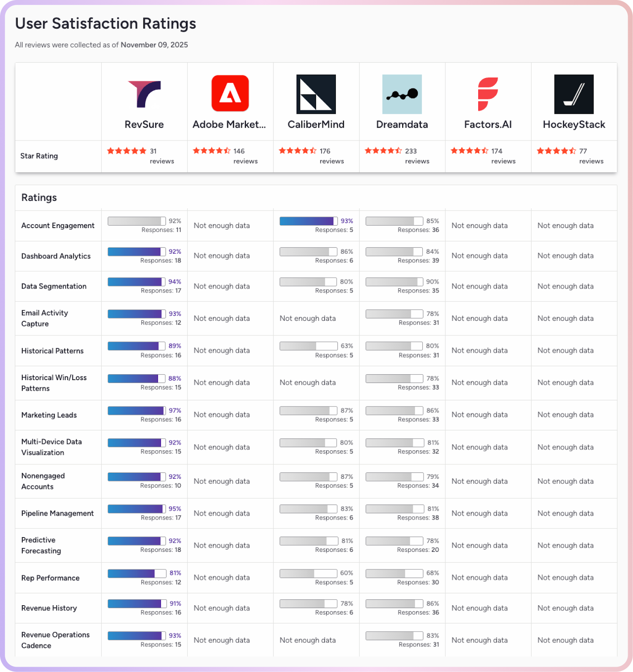Viewport: 633px width, 672px height.
Task: Select the Nonengaged Accounts row label
Action: tap(43, 481)
